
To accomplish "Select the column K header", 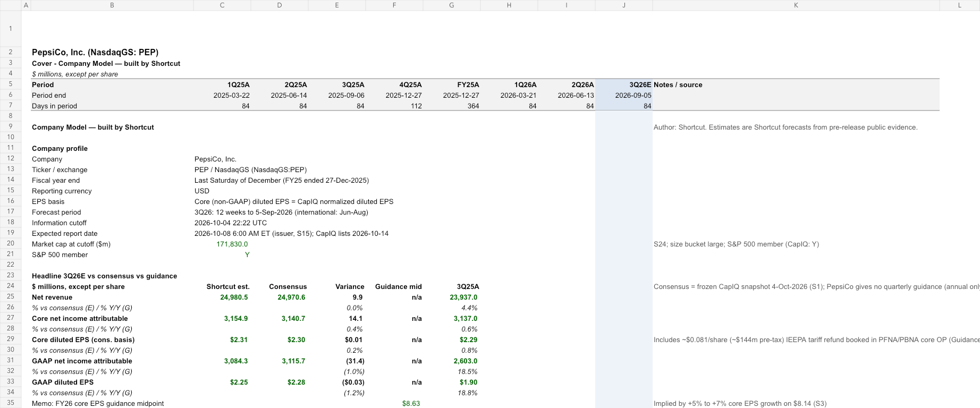I will tap(796, 5).
